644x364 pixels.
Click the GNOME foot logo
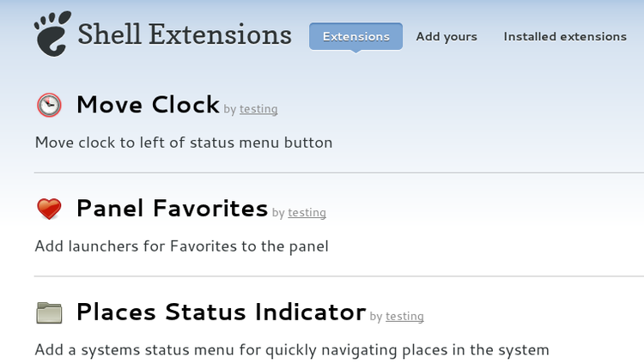pyautogui.click(x=51, y=34)
